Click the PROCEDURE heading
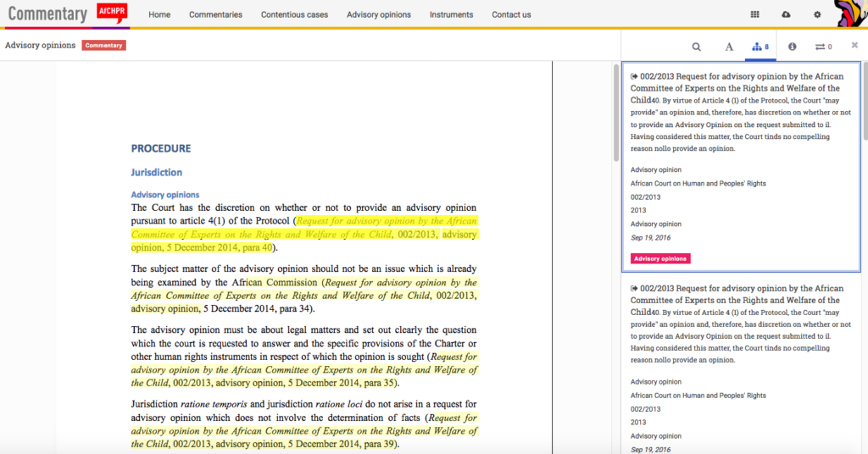This screenshot has height=454, width=868. (160, 148)
